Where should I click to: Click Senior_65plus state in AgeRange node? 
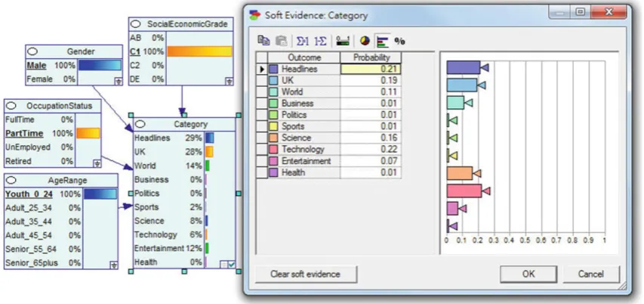(32, 263)
